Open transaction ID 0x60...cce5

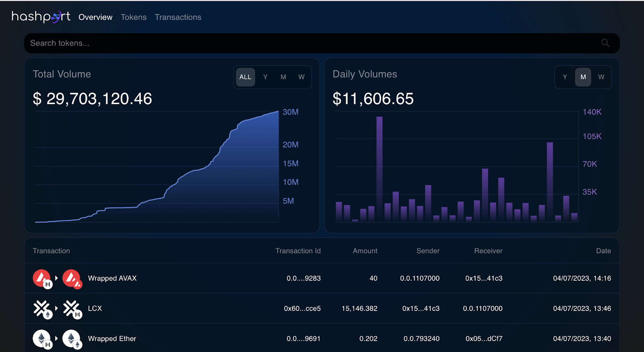(302, 309)
